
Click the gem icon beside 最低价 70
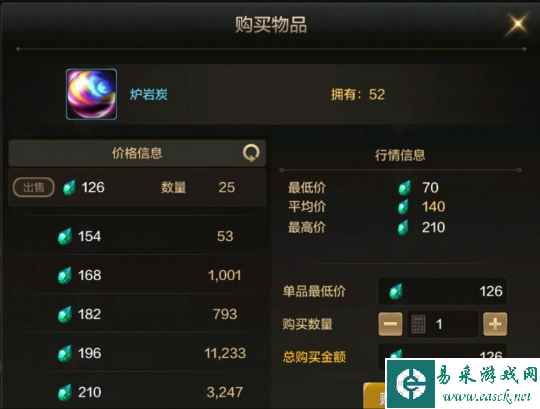pos(404,188)
